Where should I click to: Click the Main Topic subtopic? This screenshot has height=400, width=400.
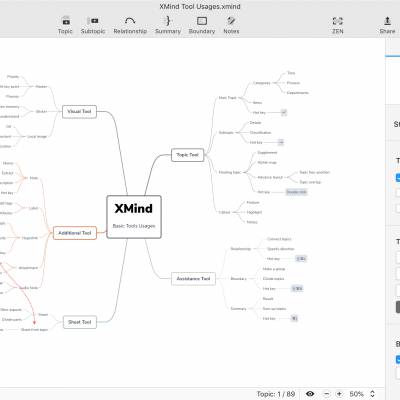click(228, 98)
